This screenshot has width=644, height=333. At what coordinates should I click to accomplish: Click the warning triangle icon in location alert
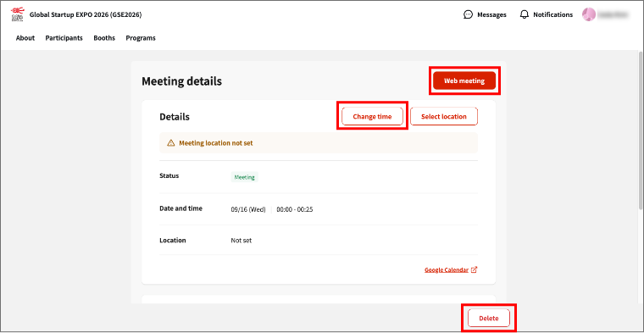click(171, 143)
